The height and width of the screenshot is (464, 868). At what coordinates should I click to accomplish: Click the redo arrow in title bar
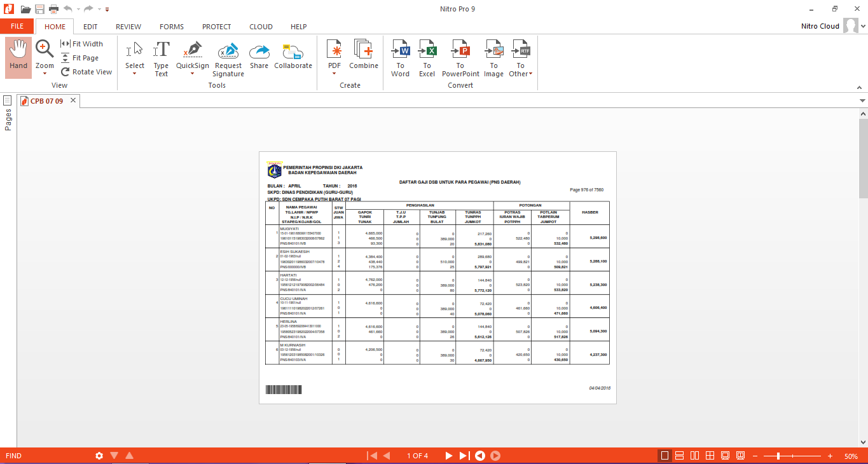coord(88,9)
